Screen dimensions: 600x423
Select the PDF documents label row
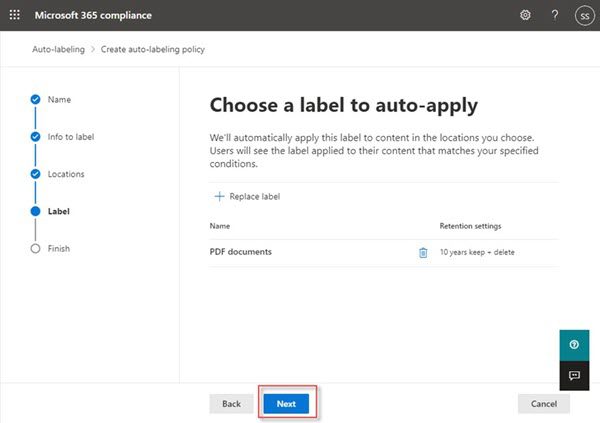click(384, 252)
